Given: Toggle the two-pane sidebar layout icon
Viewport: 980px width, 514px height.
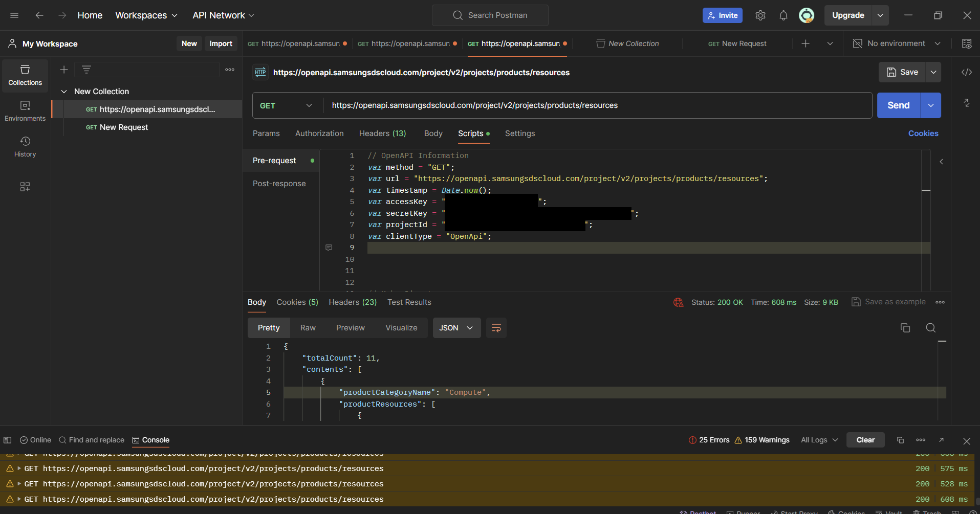Looking at the screenshot, I should pos(8,440).
